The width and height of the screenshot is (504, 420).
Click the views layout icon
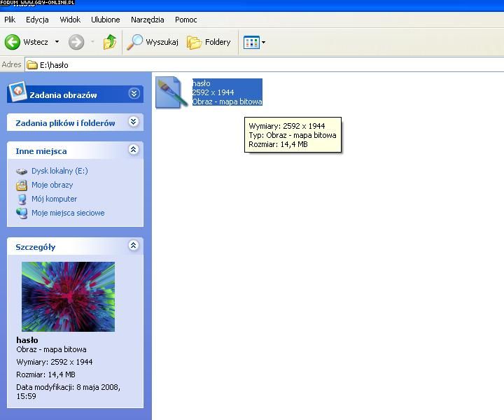[251, 43]
